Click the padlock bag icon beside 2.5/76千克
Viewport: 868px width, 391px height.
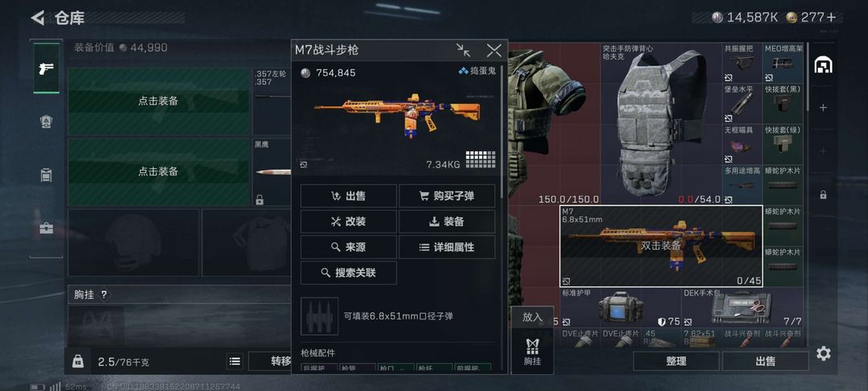pyautogui.click(x=78, y=362)
